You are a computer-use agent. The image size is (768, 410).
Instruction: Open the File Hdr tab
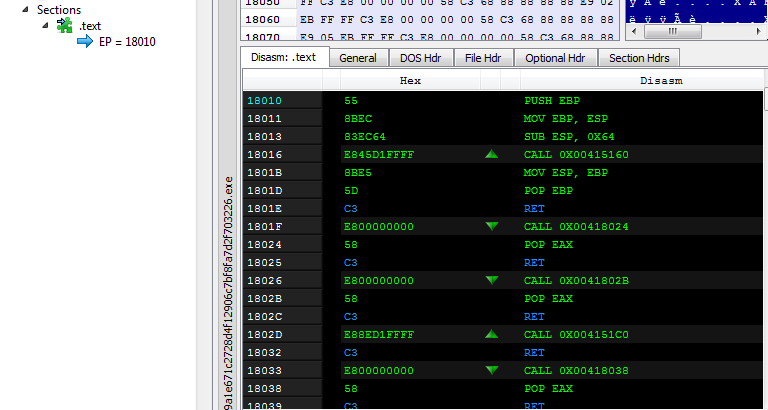[484, 58]
